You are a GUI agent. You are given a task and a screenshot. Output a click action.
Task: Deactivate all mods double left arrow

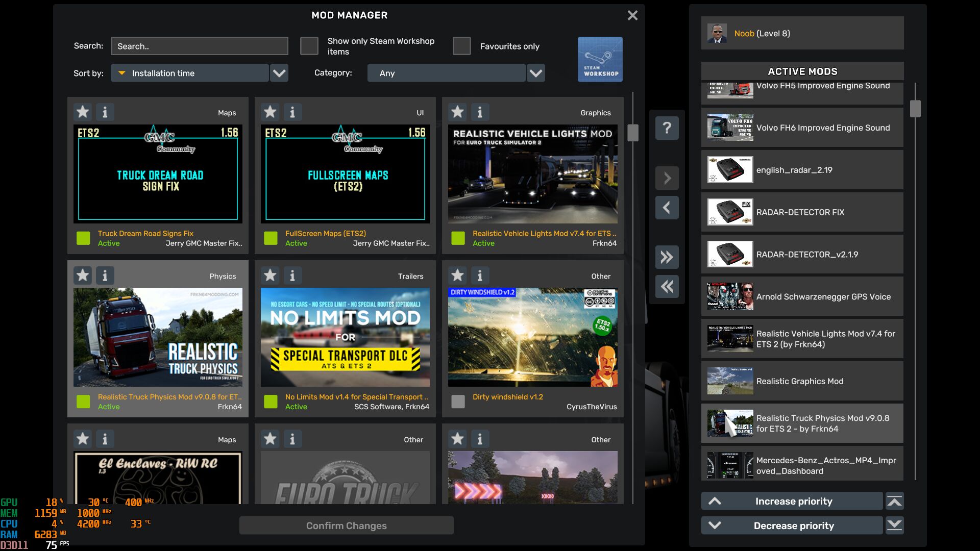667,287
